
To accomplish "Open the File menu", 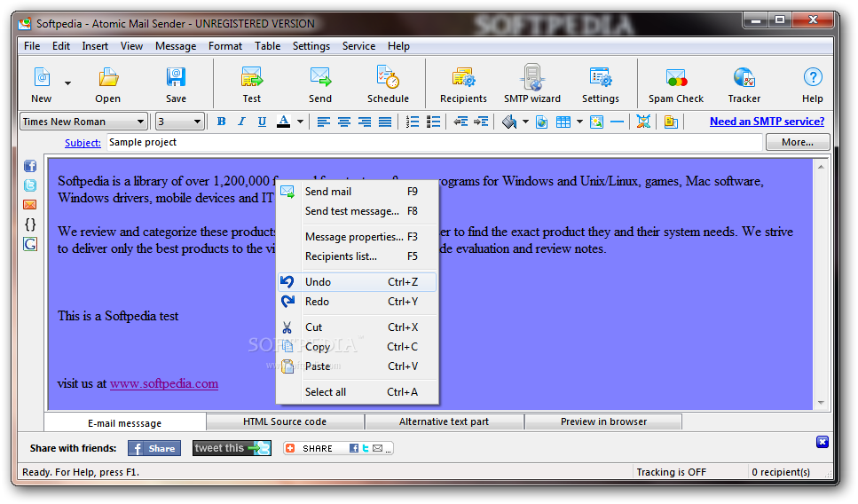I will [x=32, y=46].
